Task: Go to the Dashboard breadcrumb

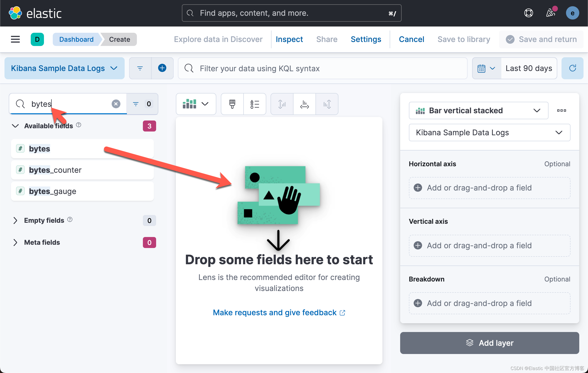Action: [x=76, y=39]
